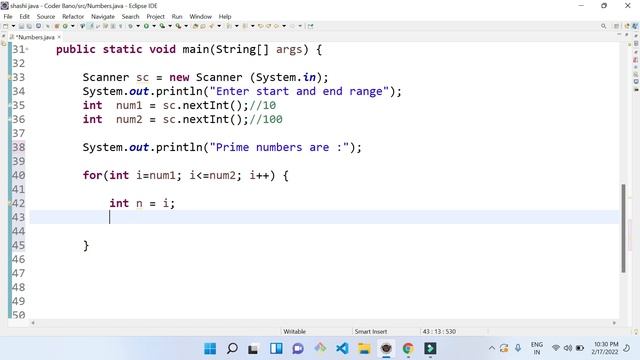Image resolution: width=640 pixels, height=360 pixels.
Task: Click the Save toolbar icon
Action: [21, 26]
